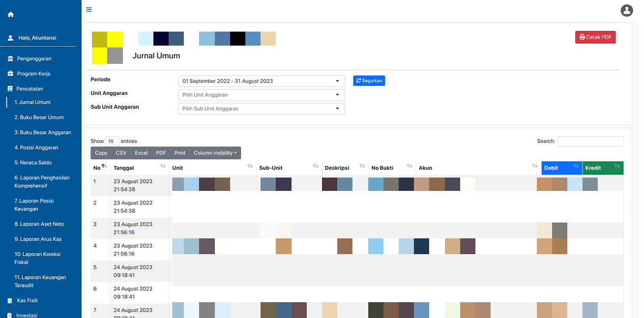Sort table by No Bukti column arrows
Image resolution: width=644 pixels, height=318 pixels.
tap(409, 166)
